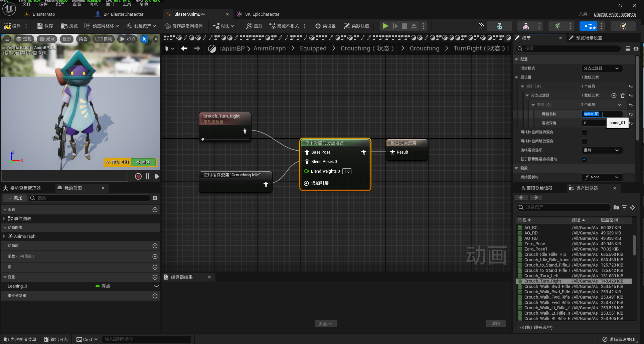
Task: Open 初始更新时 None function dropdown
Action: pos(602,177)
